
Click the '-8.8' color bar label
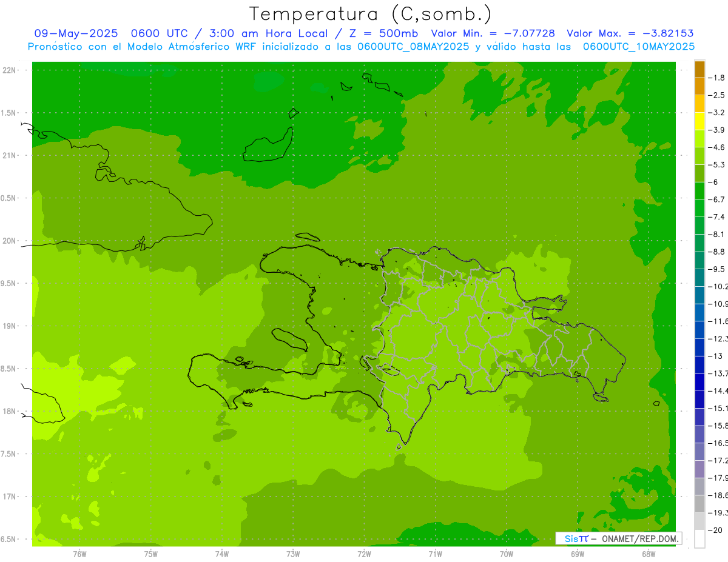pyautogui.click(x=717, y=251)
